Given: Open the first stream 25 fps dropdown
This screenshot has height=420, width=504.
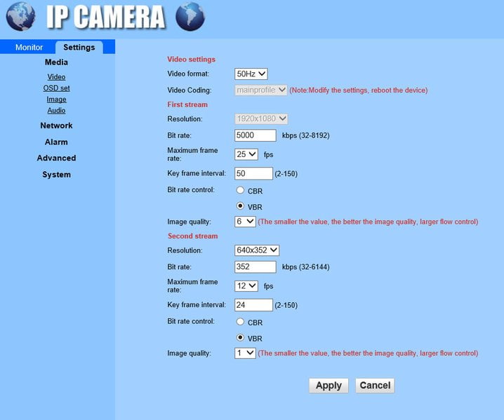Looking at the screenshot, I should [x=246, y=154].
